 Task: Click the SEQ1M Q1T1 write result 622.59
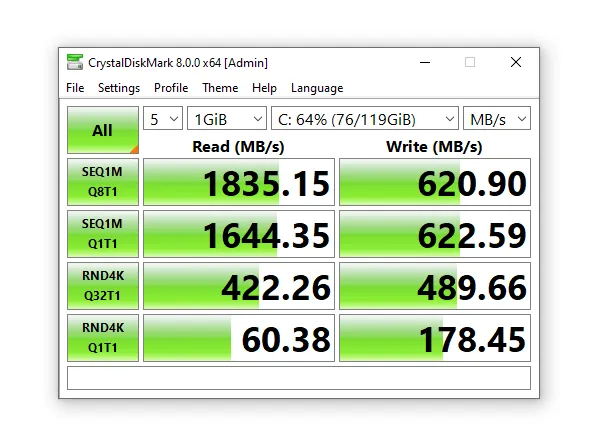[x=435, y=234]
